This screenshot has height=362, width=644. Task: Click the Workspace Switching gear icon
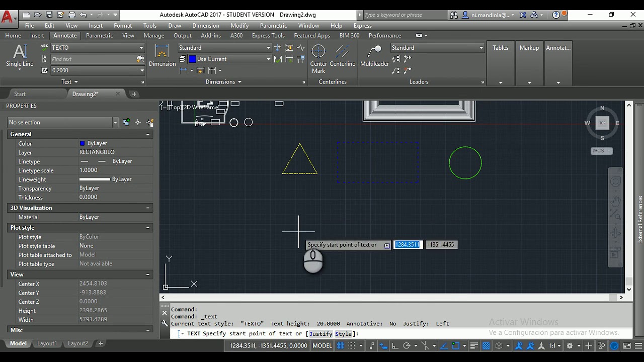coord(570,346)
